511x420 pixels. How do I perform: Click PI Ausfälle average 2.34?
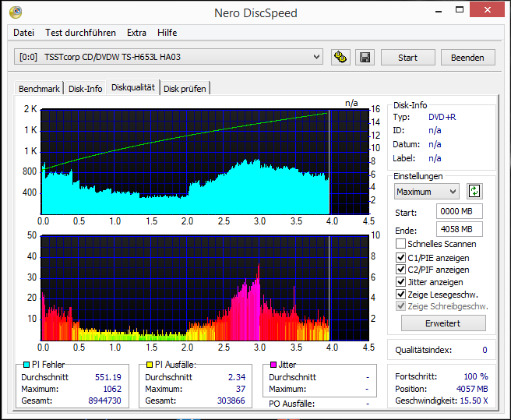[x=237, y=377]
